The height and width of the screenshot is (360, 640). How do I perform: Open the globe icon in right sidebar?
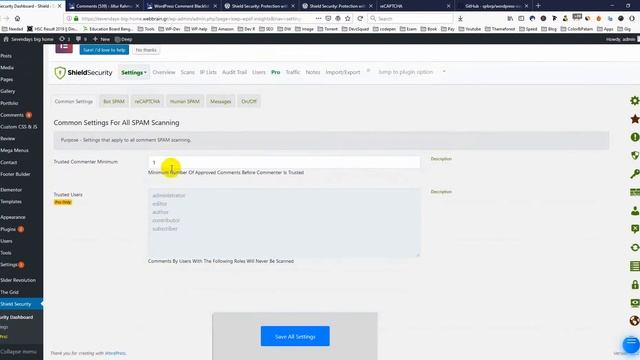pyautogui.click(x=635, y=321)
